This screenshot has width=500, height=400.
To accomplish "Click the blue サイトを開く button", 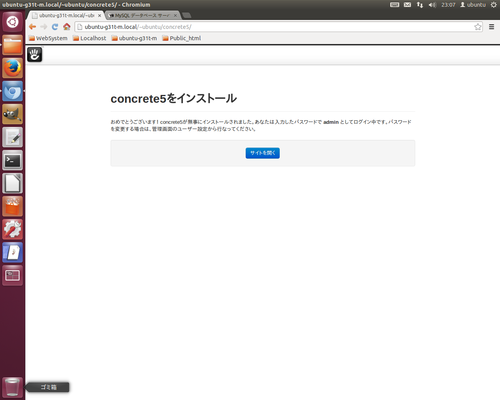I will click(263, 153).
